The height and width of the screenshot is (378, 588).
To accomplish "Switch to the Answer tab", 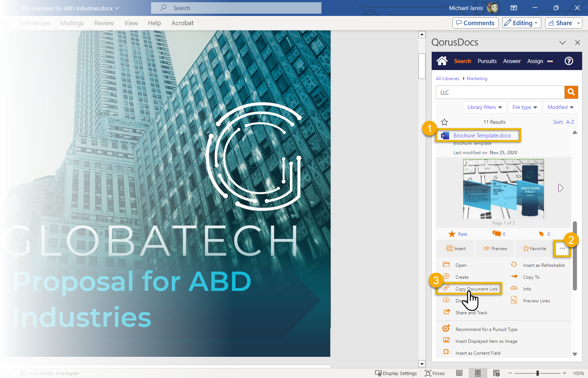I will pos(512,61).
